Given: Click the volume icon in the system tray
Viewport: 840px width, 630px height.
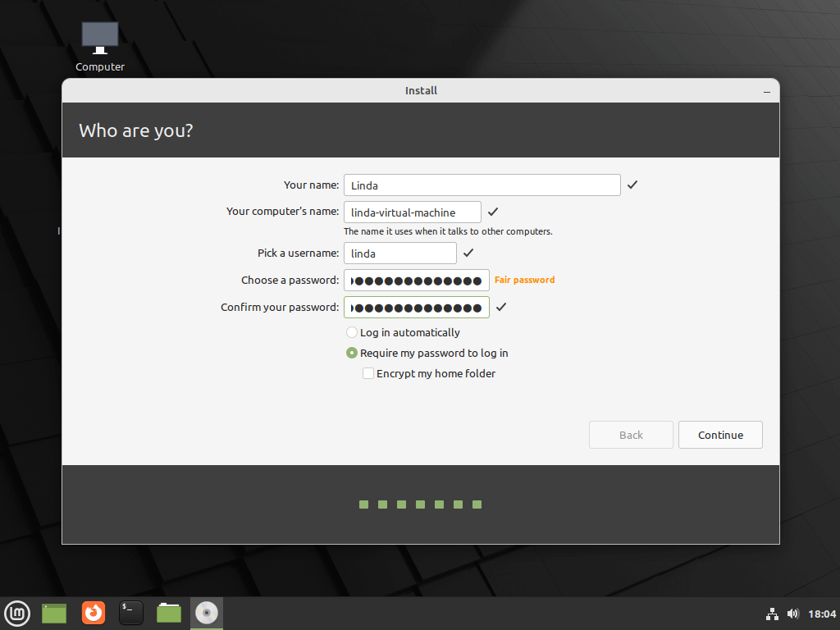Looking at the screenshot, I should pyautogui.click(x=793, y=613).
